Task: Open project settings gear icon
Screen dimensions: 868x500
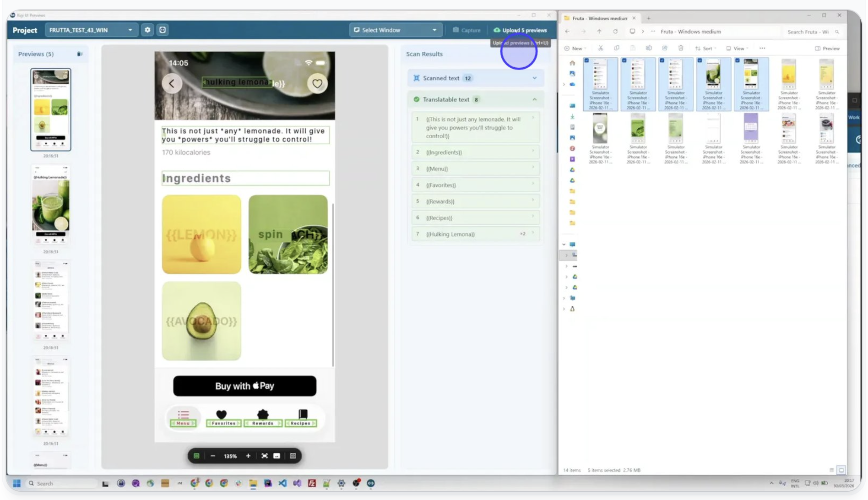Action: point(147,30)
